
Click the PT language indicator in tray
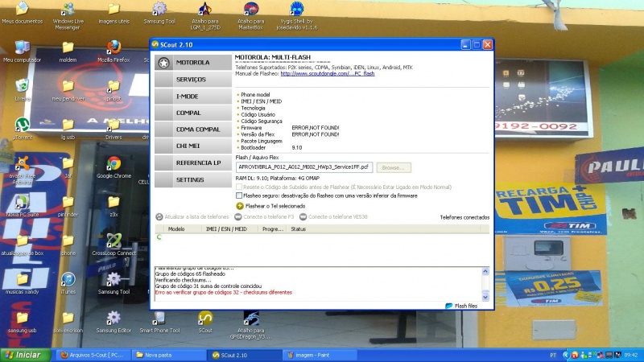click(x=553, y=355)
